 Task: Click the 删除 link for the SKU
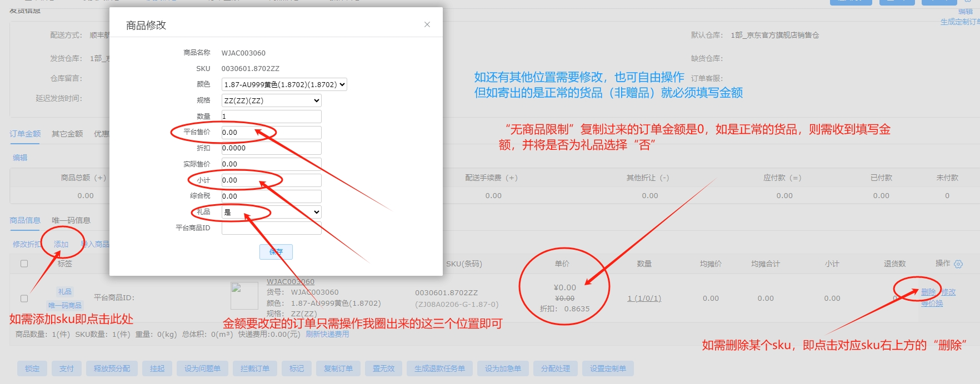click(928, 292)
